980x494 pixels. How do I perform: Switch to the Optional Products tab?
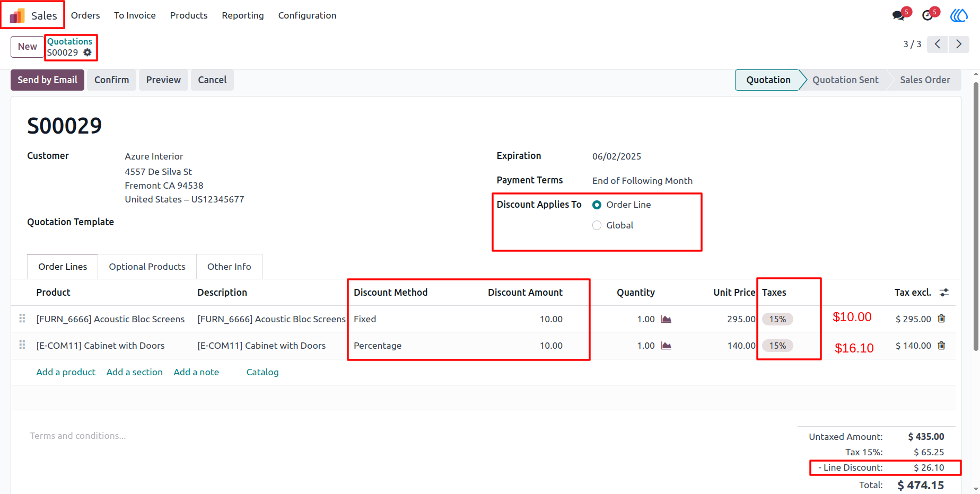point(147,267)
